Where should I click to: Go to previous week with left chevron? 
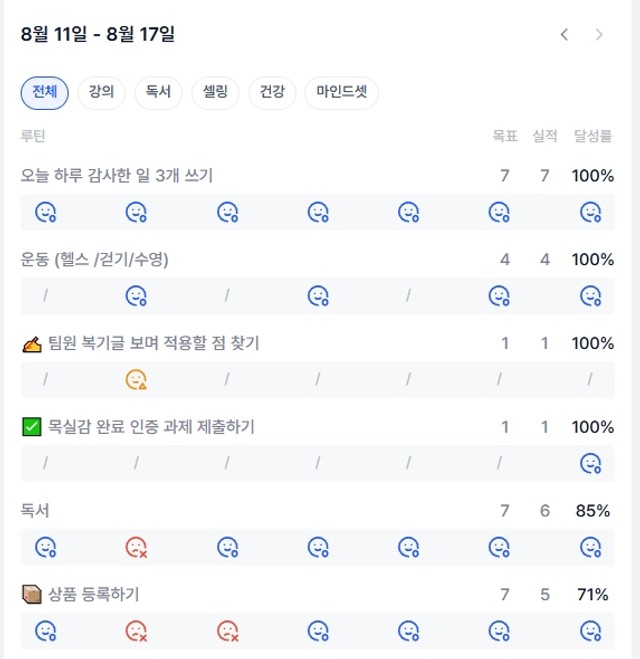coord(564,34)
